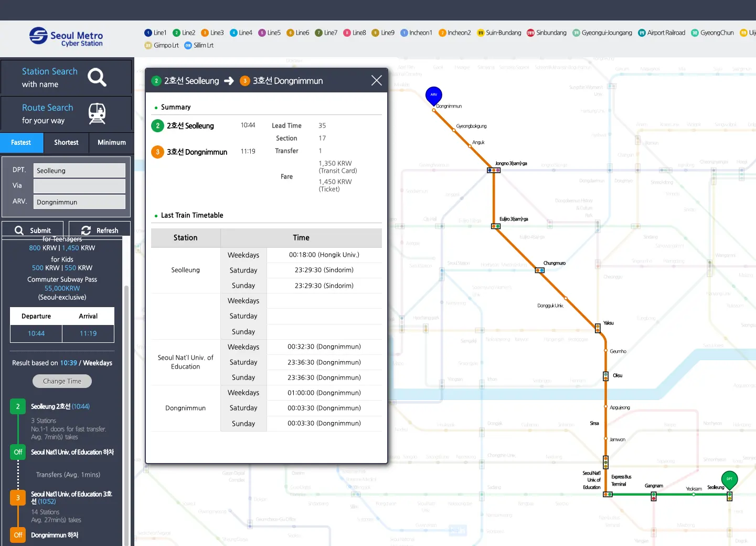Click the green DPT marker at Seolleung
This screenshot has height=546, width=756.
point(729,479)
